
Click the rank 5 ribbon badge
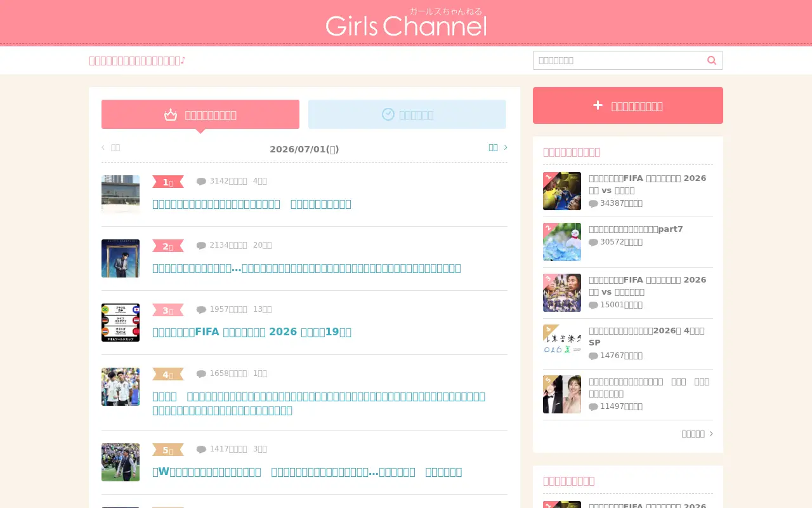click(168, 450)
